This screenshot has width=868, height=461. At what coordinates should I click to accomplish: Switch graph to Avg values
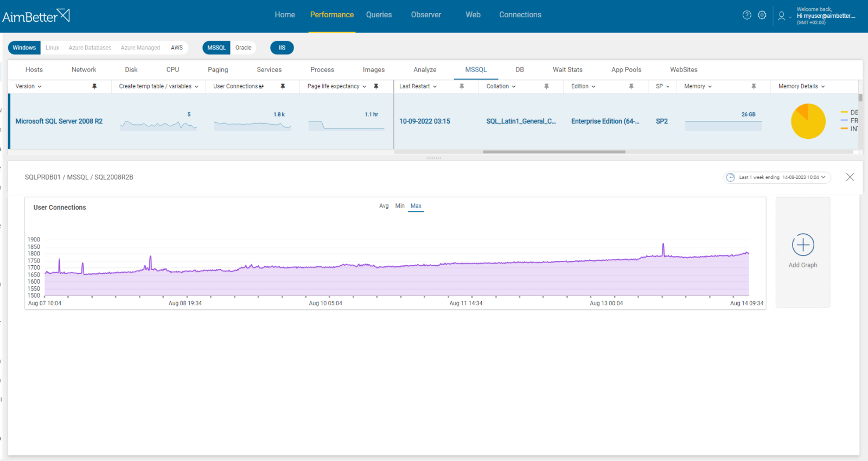[x=384, y=206]
